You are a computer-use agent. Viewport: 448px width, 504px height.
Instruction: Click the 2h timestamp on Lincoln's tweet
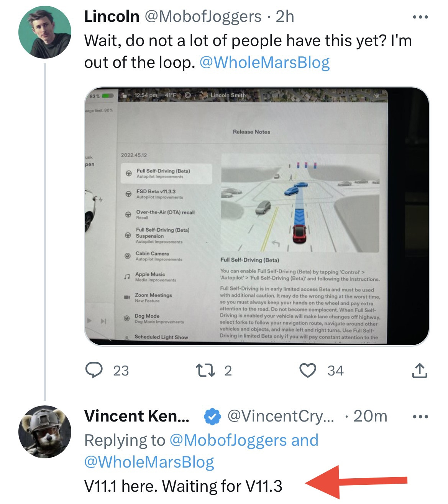pos(285,16)
